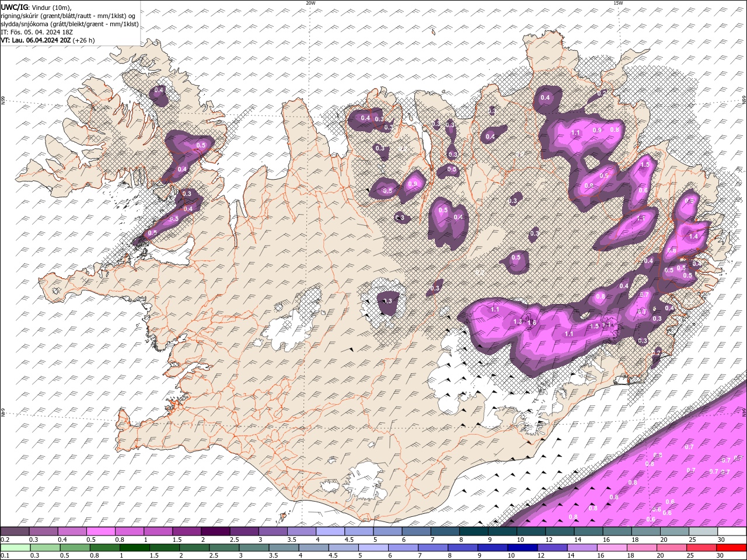Click the '0.2' label under the upper scale
747x560 pixels.
coord(5,540)
